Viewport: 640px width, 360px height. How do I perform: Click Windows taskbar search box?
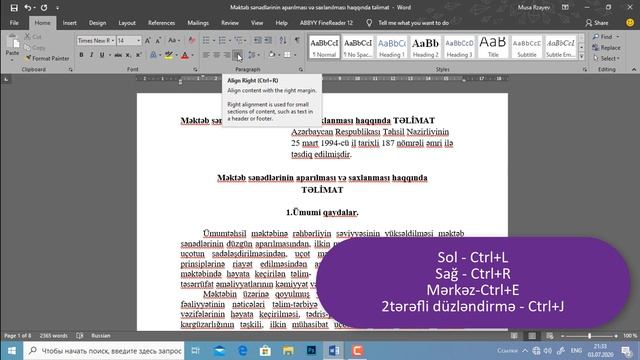pyautogui.click(x=104, y=351)
